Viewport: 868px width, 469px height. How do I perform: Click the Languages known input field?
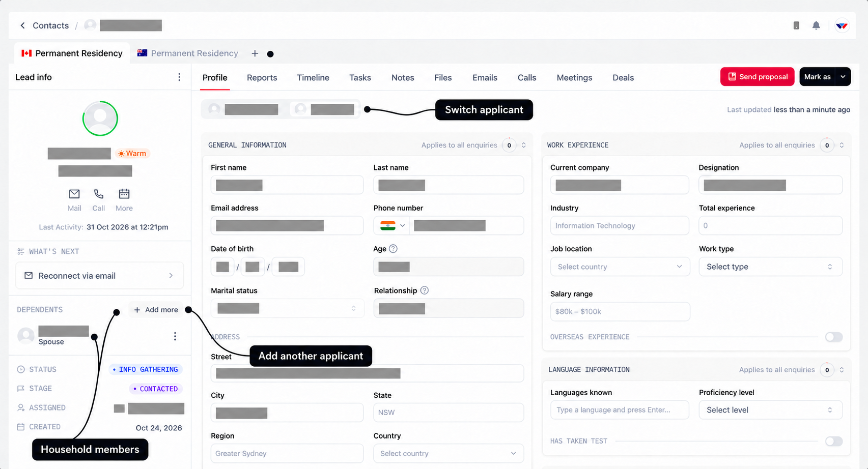pyautogui.click(x=620, y=410)
